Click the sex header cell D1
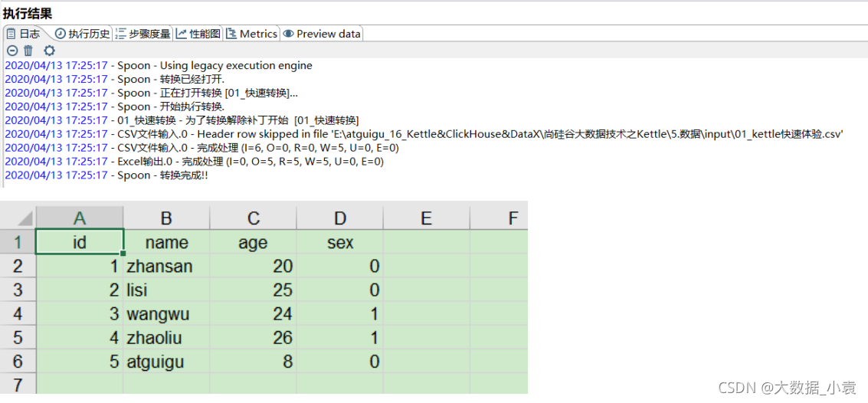The image size is (868, 403). (x=340, y=242)
